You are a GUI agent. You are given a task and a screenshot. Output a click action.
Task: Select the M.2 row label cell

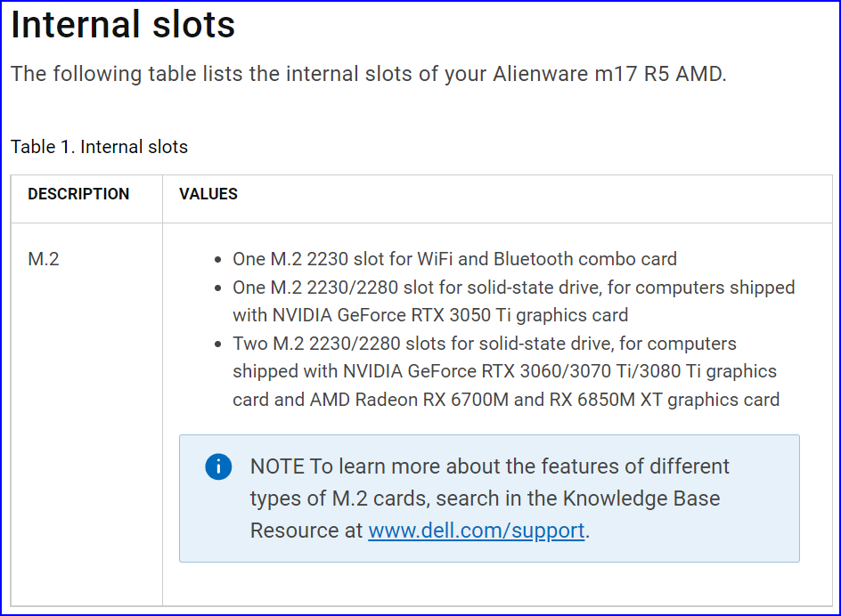(44, 259)
